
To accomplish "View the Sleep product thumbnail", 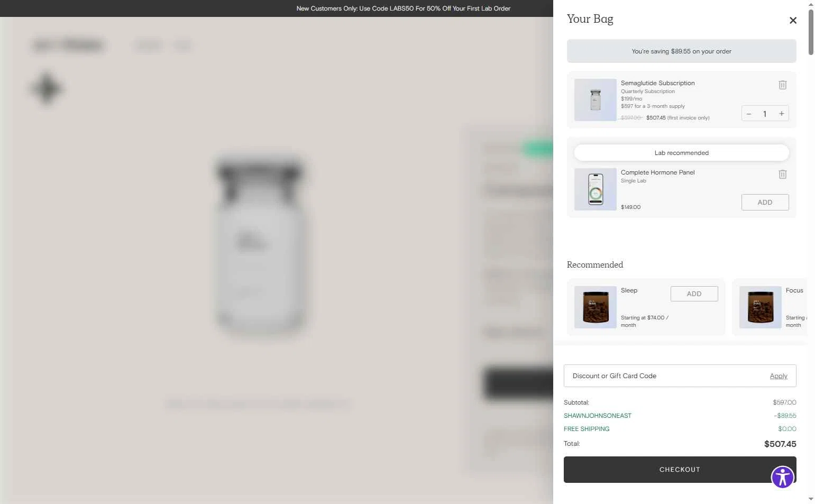I will (x=596, y=307).
